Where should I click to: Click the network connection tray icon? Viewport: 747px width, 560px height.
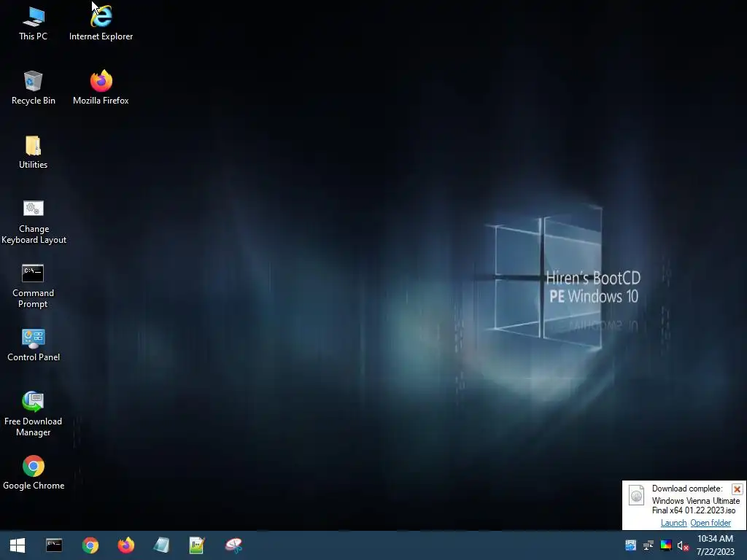click(648, 545)
